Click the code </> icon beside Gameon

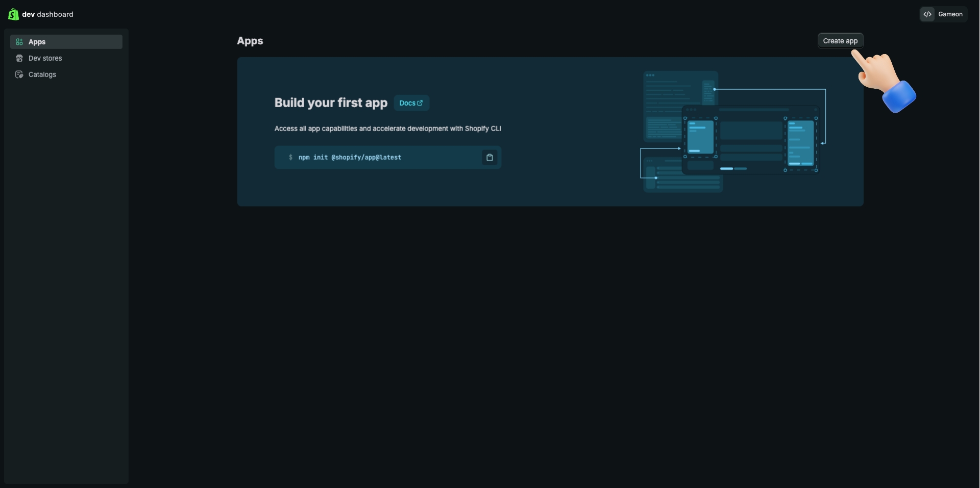927,14
